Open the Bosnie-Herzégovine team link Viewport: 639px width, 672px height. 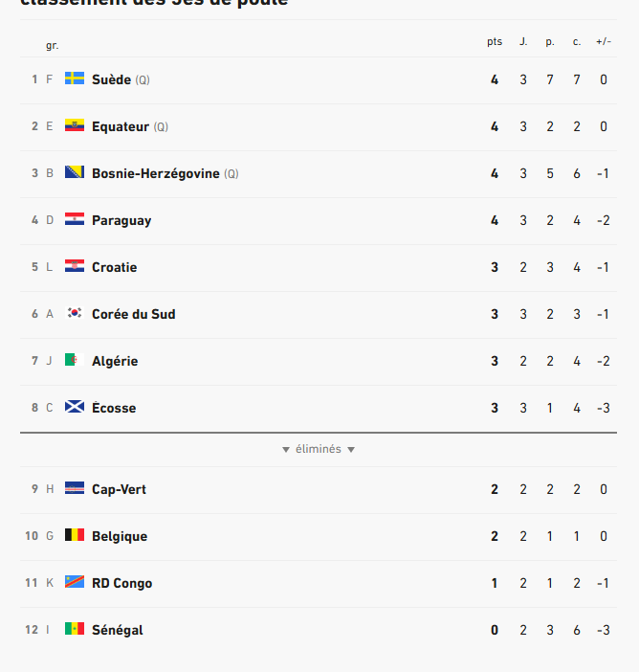click(x=156, y=173)
